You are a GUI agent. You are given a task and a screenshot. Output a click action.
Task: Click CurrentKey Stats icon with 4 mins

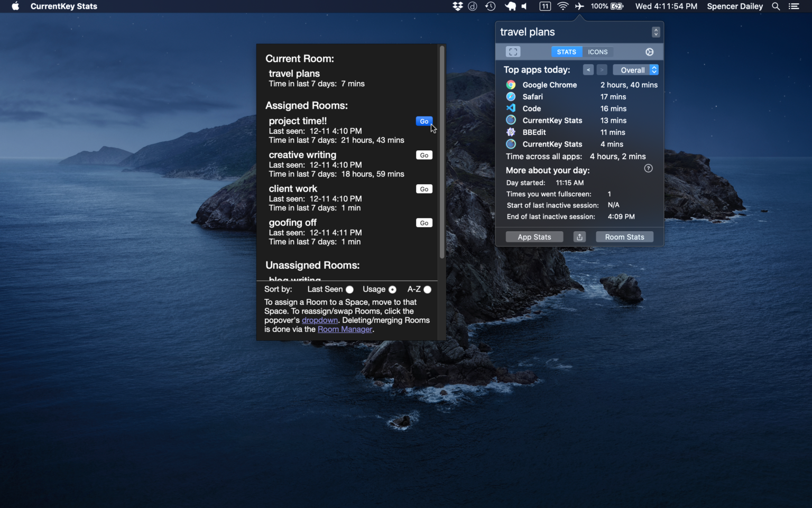pyautogui.click(x=511, y=144)
